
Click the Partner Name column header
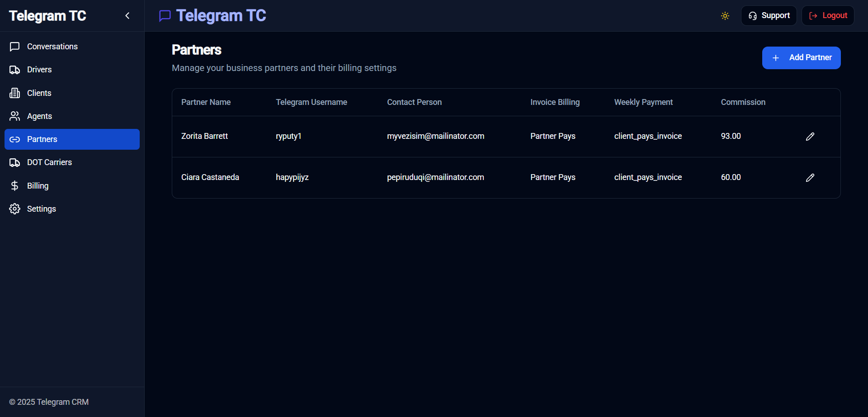click(206, 102)
